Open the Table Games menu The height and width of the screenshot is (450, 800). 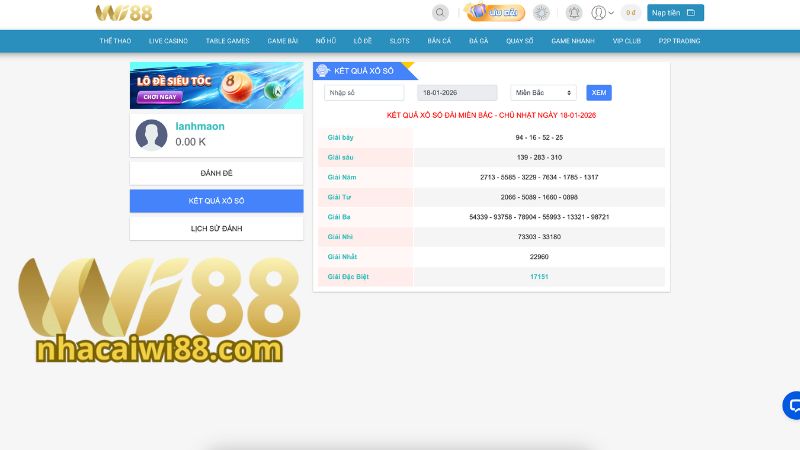pyautogui.click(x=228, y=41)
